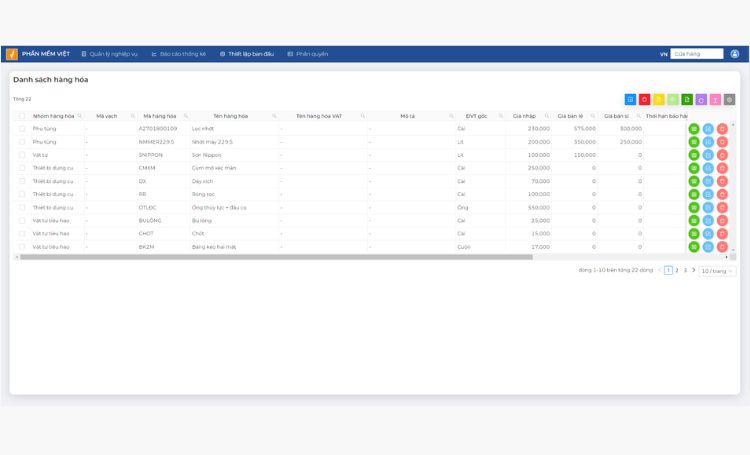This screenshot has width=750, height=455.
Task: Click the dark green file export button
Action: click(687, 100)
